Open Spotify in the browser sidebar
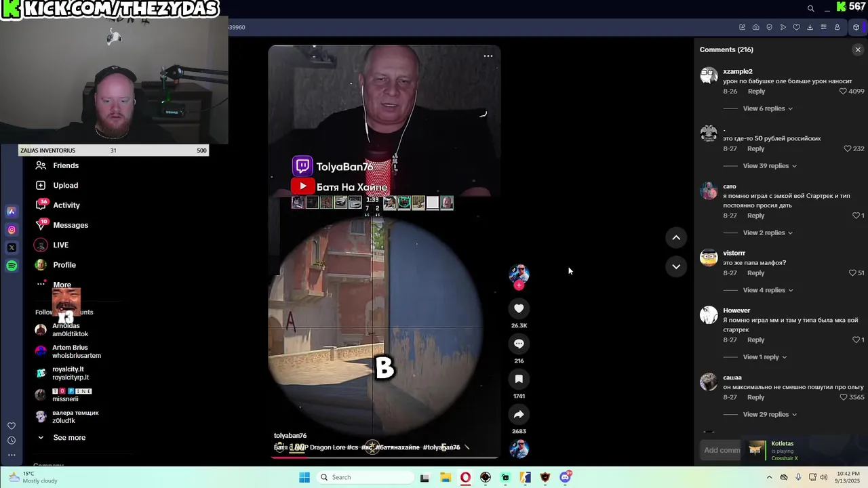This screenshot has width=868, height=488. point(12,266)
